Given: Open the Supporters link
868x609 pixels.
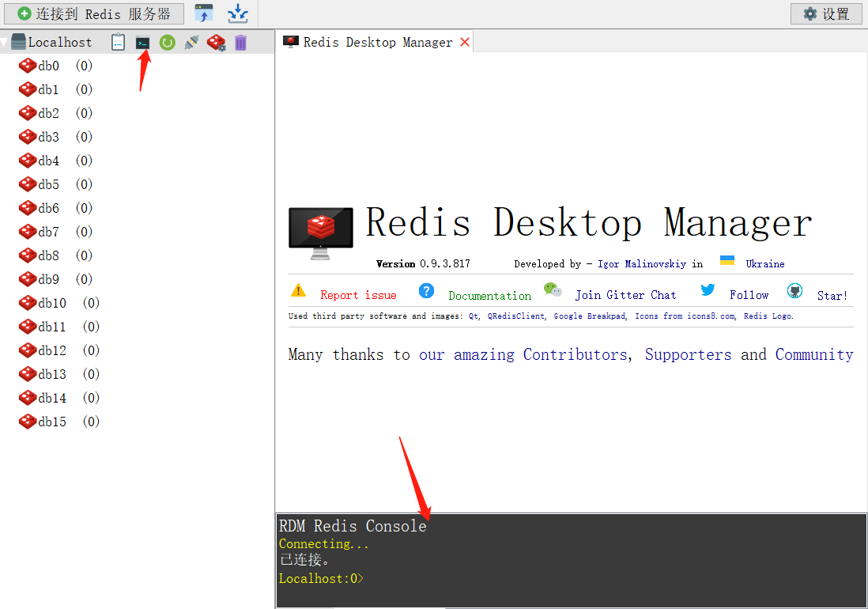Looking at the screenshot, I should point(688,354).
